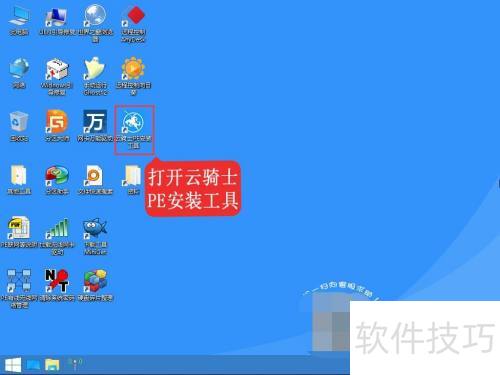Launch the blue fish tool shortcut

click(95, 229)
